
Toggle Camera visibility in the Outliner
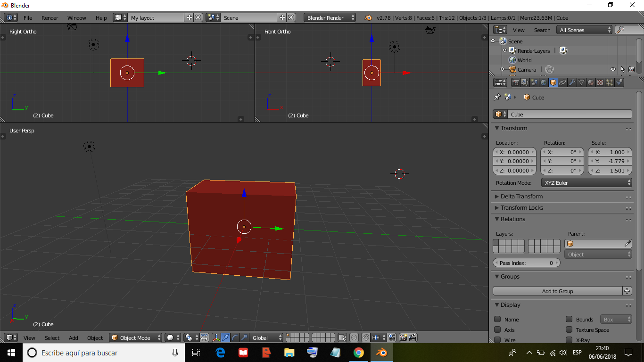(x=613, y=69)
